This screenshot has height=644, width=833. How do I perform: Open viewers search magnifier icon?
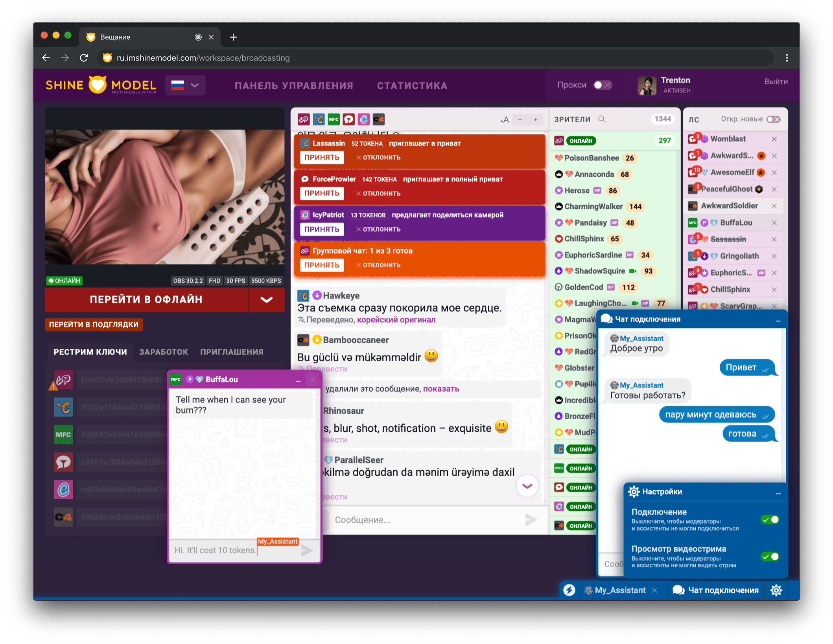pyautogui.click(x=602, y=119)
